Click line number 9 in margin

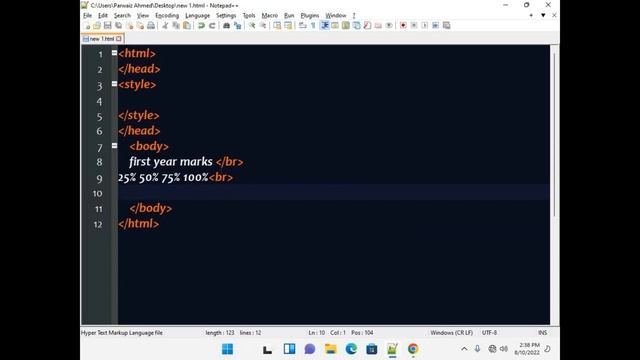(x=99, y=178)
